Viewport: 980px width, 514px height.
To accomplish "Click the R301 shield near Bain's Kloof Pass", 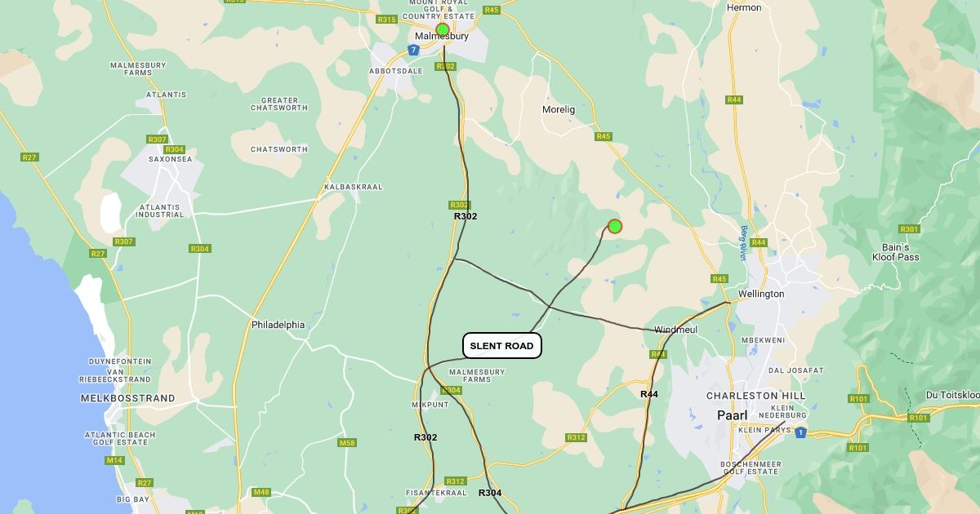I will pyautogui.click(x=909, y=229).
